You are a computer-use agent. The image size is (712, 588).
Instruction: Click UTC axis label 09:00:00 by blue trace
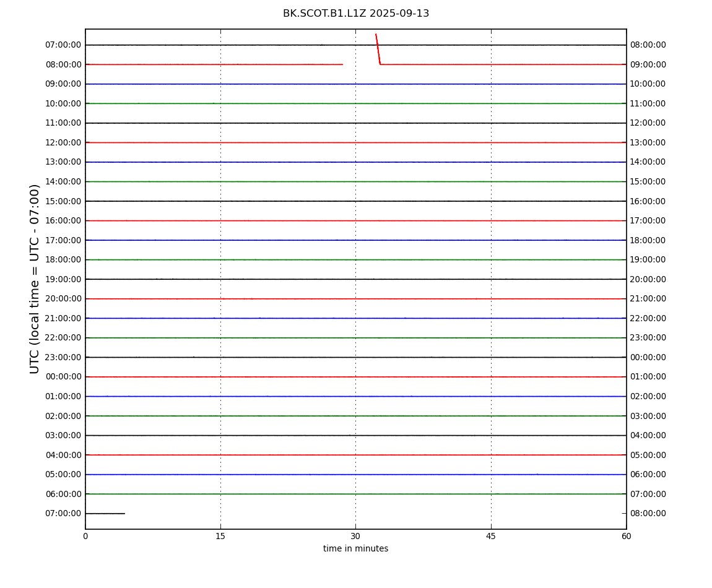tap(63, 84)
